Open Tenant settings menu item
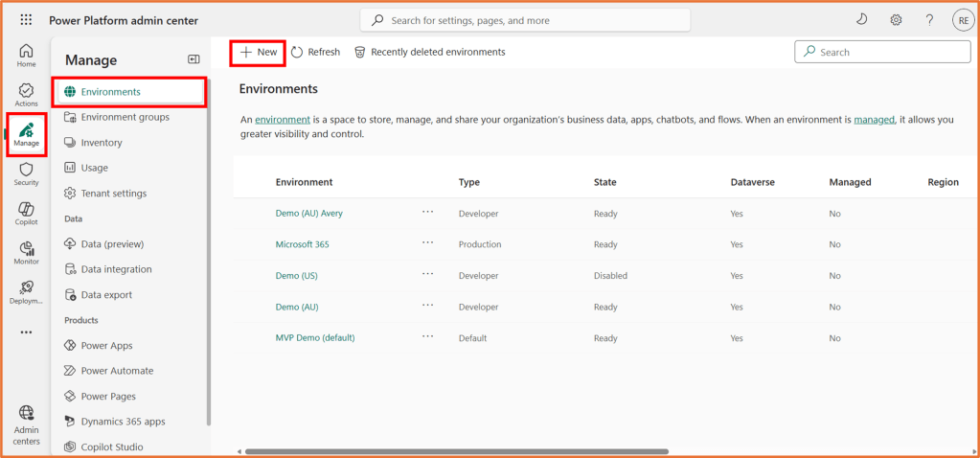Screen dimensions: 980x458 pyautogui.click(x=113, y=194)
